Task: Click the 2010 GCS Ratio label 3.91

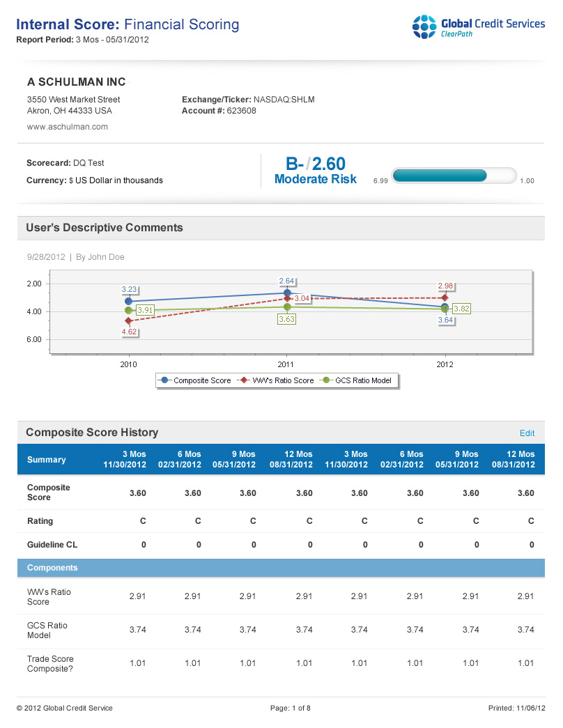Action: tap(145, 310)
